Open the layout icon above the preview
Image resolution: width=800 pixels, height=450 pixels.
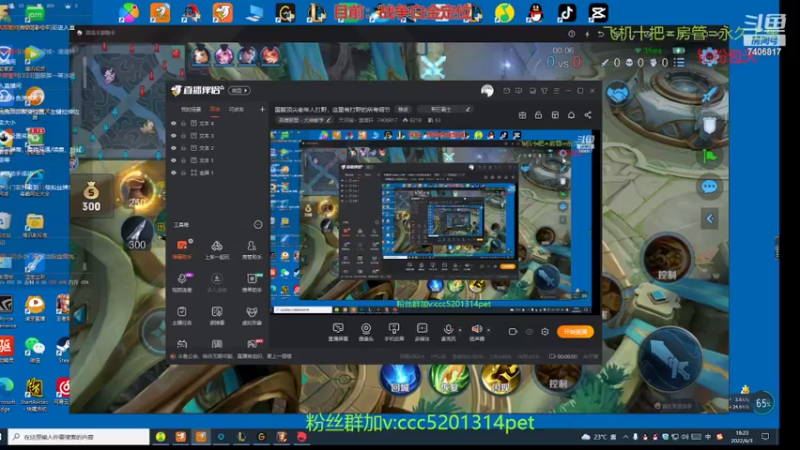(x=555, y=115)
